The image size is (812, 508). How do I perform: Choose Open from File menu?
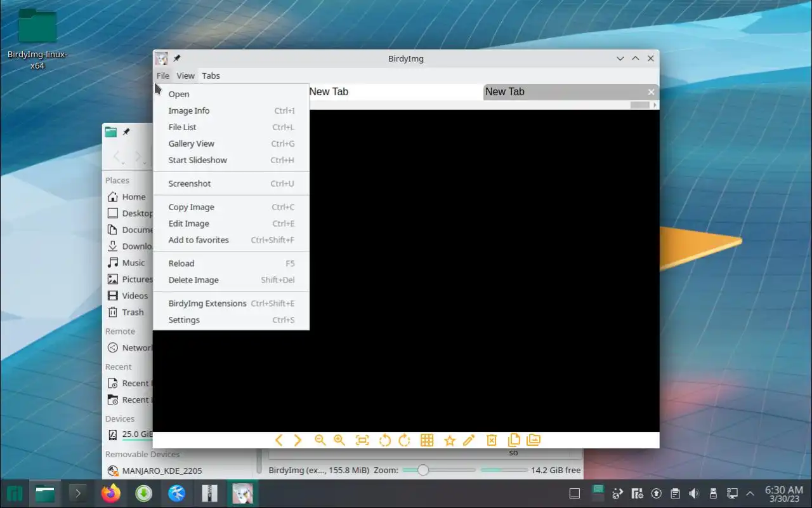[x=231, y=94]
